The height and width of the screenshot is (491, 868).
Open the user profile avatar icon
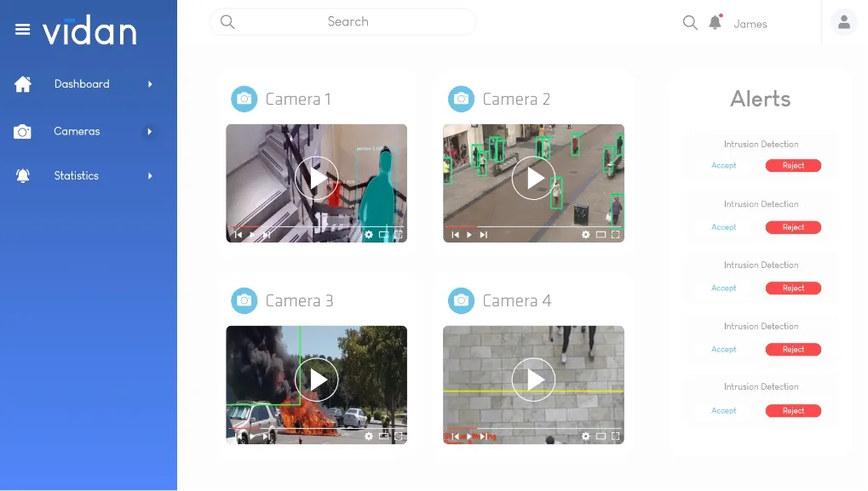[842, 21]
